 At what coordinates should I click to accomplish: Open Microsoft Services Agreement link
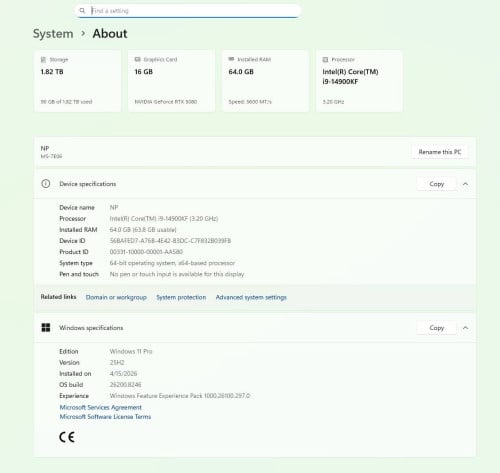[101, 407]
